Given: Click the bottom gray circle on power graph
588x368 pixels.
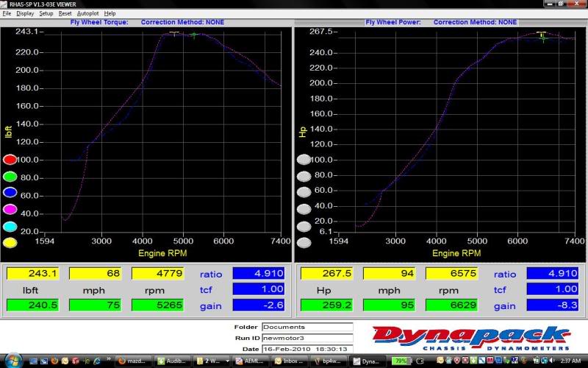Looking at the screenshot, I should click(x=304, y=243).
